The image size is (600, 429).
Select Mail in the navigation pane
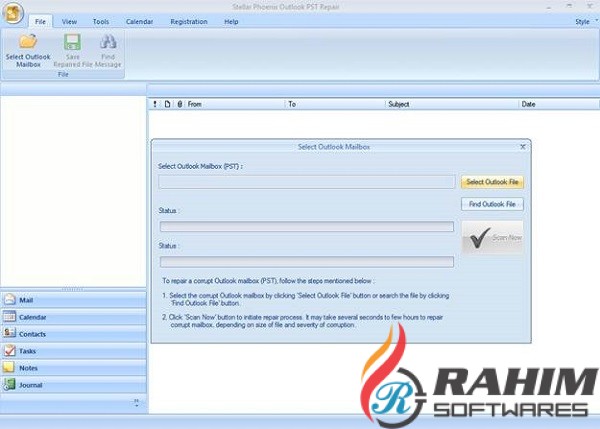click(x=73, y=300)
